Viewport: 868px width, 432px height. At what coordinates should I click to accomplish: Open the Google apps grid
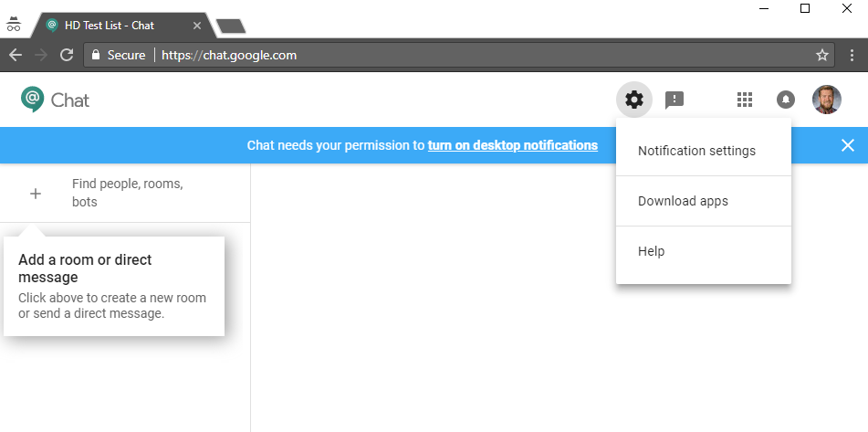pyautogui.click(x=745, y=100)
